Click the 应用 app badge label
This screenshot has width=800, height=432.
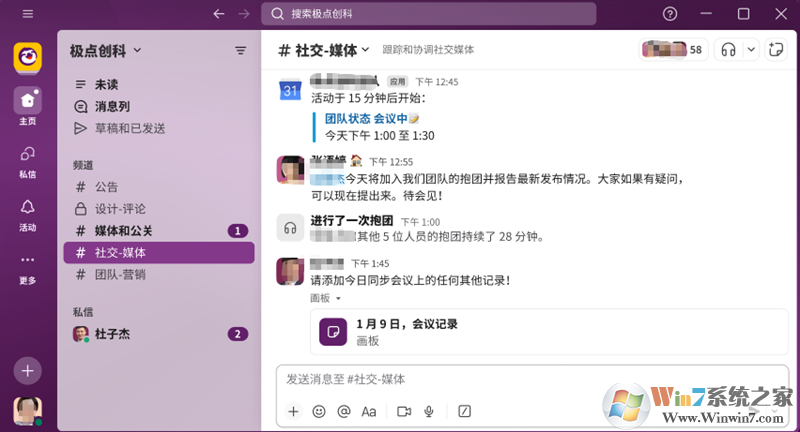pyautogui.click(x=397, y=82)
